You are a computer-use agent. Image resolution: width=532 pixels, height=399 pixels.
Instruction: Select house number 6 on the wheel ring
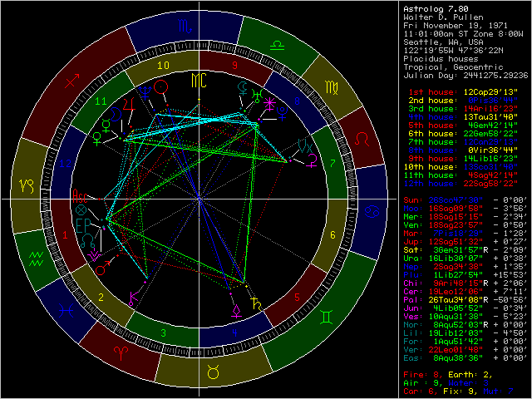332,234
